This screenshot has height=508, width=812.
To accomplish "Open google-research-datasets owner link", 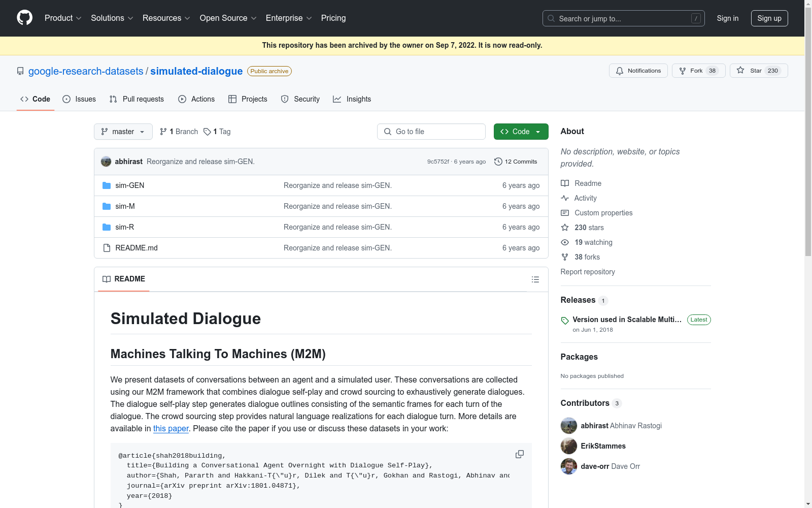I will [x=86, y=71].
